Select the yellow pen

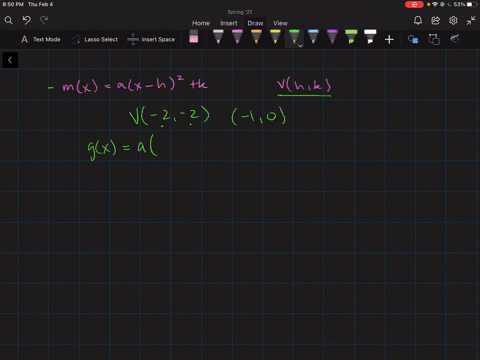tap(275, 37)
